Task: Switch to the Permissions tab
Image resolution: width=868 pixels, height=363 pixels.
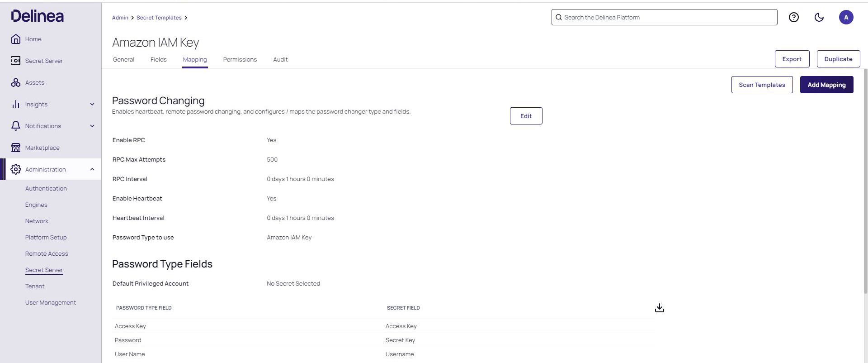Action: pos(240,59)
